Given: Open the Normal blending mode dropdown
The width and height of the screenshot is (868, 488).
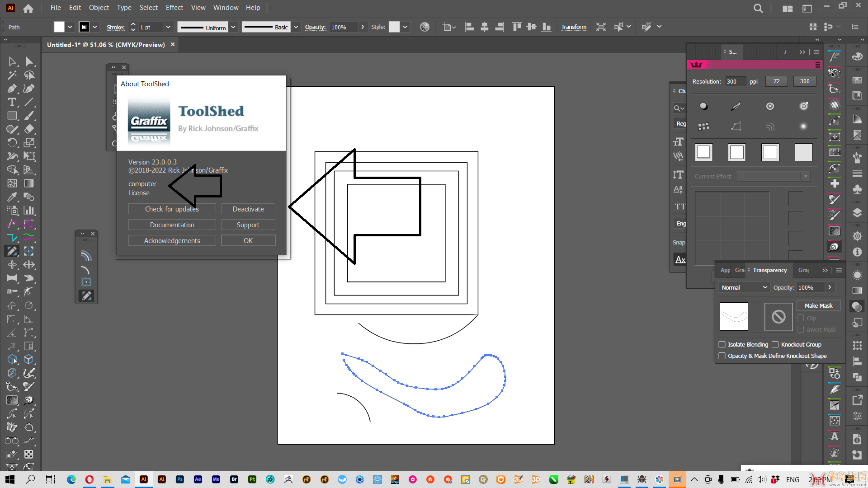Looking at the screenshot, I should tap(744, 287).
